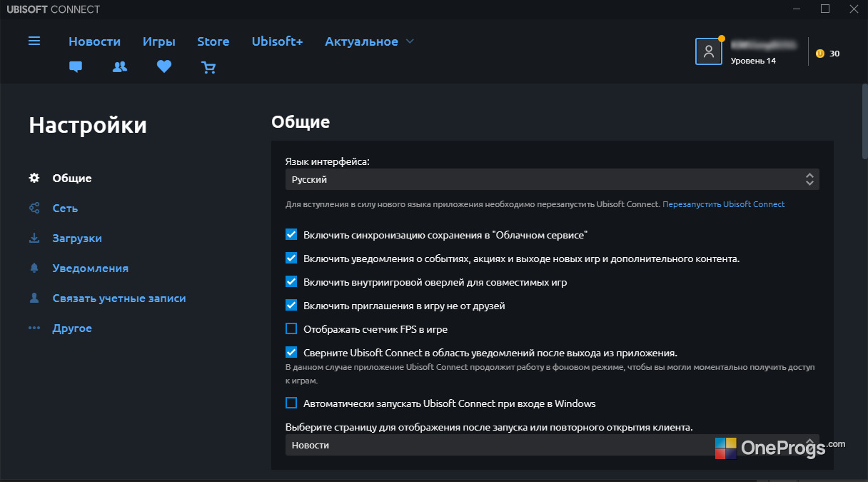Toggle minimize Ubisoft Connect to notification area
This screenshot has height=482, width=868.
(x=291, y=352)
